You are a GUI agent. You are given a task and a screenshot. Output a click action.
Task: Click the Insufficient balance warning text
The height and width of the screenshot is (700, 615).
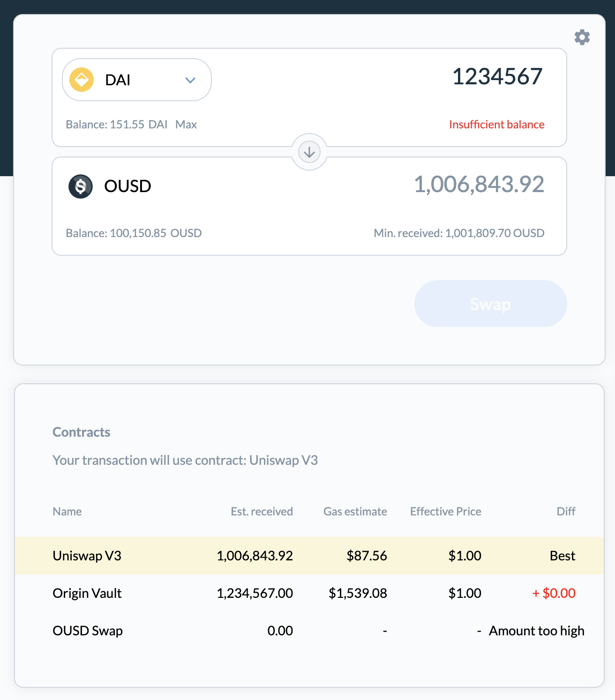pos(496,124)
